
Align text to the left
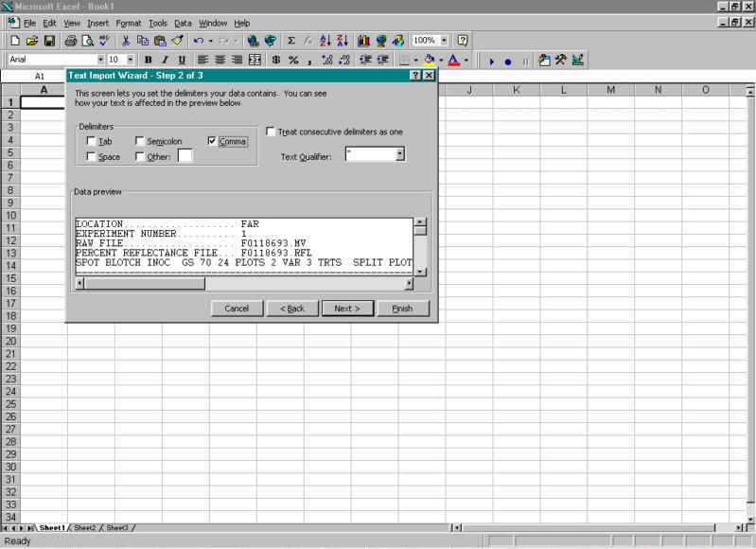tap(202, 60)
